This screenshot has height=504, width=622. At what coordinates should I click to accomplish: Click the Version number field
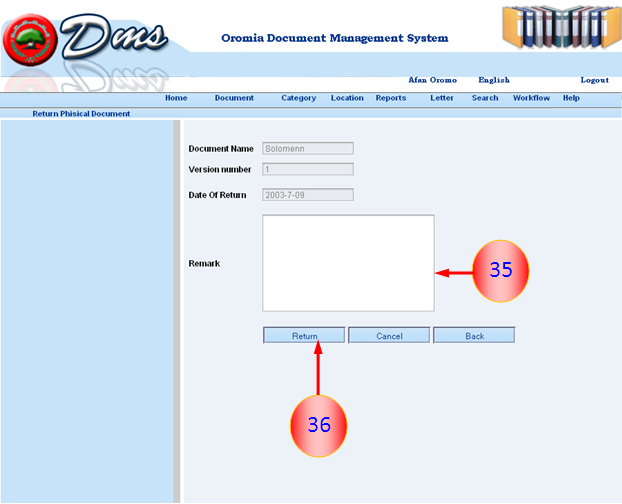tap(308, 169)
